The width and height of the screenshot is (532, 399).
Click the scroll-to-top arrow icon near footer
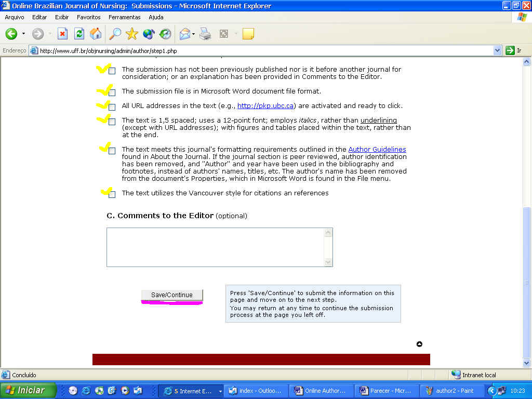419,344
